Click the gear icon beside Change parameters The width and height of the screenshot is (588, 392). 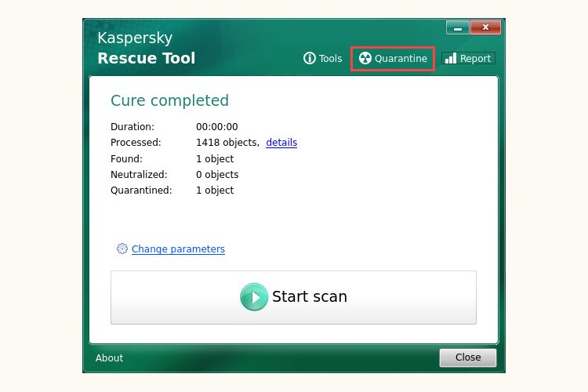122,249
